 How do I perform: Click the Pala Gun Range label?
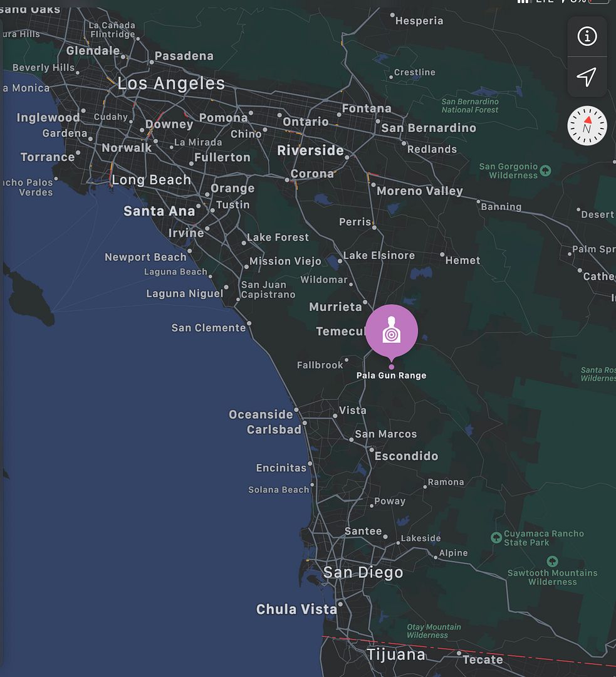point(391,375)
